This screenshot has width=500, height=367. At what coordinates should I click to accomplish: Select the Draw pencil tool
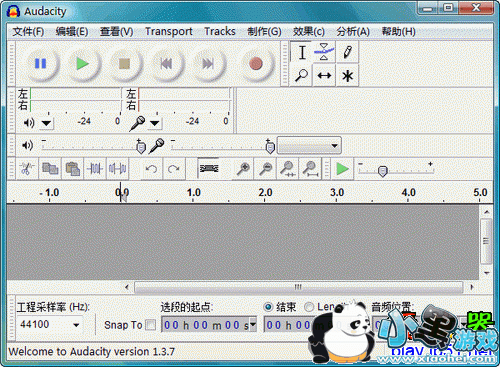click(347, 52)
